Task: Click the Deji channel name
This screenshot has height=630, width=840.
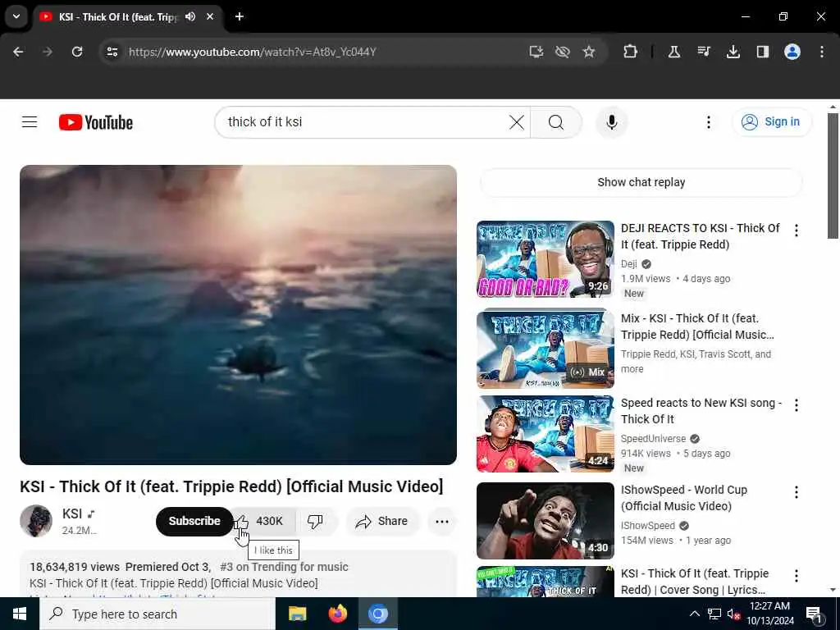Action: (x=629, y=263)
